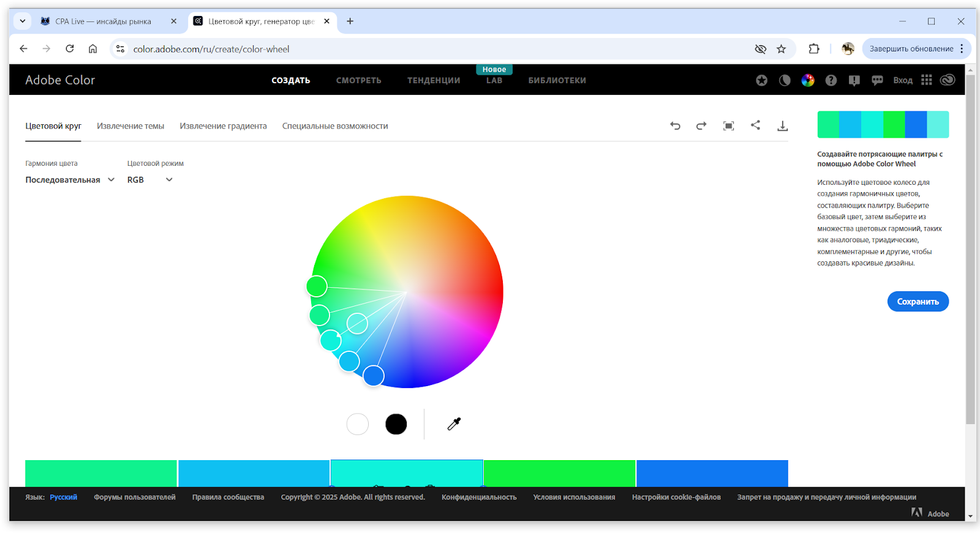The image size is (980, 533).
Task: Click the palette preview thumbnail
Action: (x=883, y=125)
